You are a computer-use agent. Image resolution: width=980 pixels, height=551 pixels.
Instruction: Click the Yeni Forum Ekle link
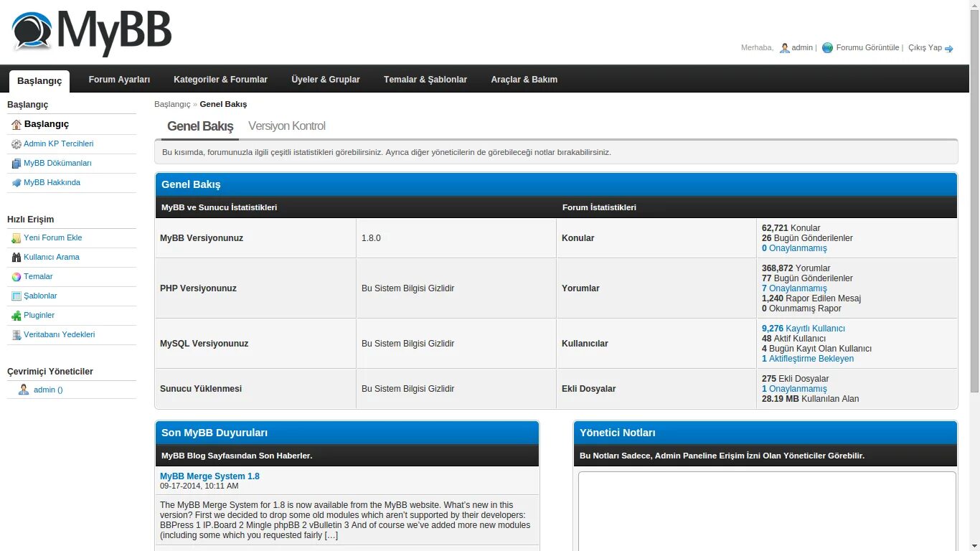pos(53,237)
